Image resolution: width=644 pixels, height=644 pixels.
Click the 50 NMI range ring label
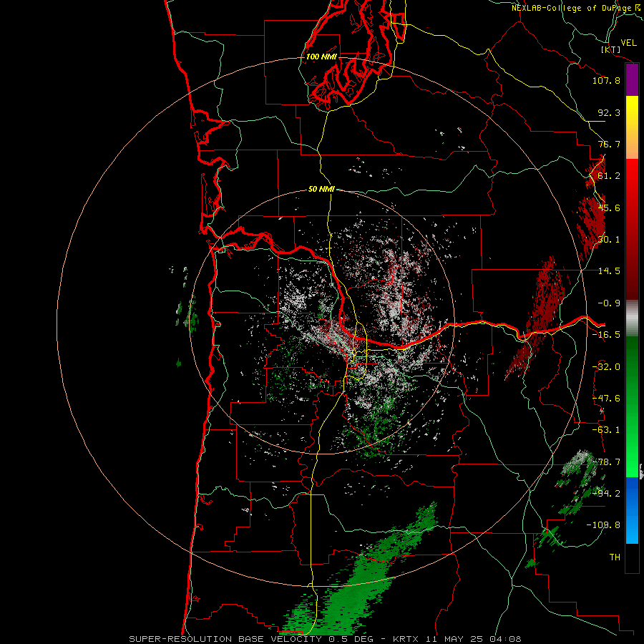[x=321, y=189]
